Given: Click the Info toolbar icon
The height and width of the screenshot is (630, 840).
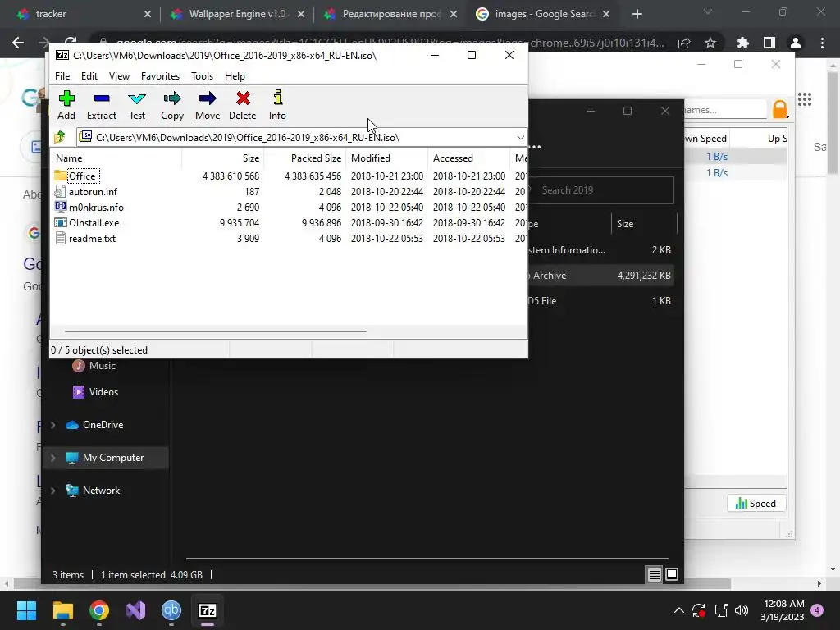Looking at the screenshot, I should click(277, 105).
